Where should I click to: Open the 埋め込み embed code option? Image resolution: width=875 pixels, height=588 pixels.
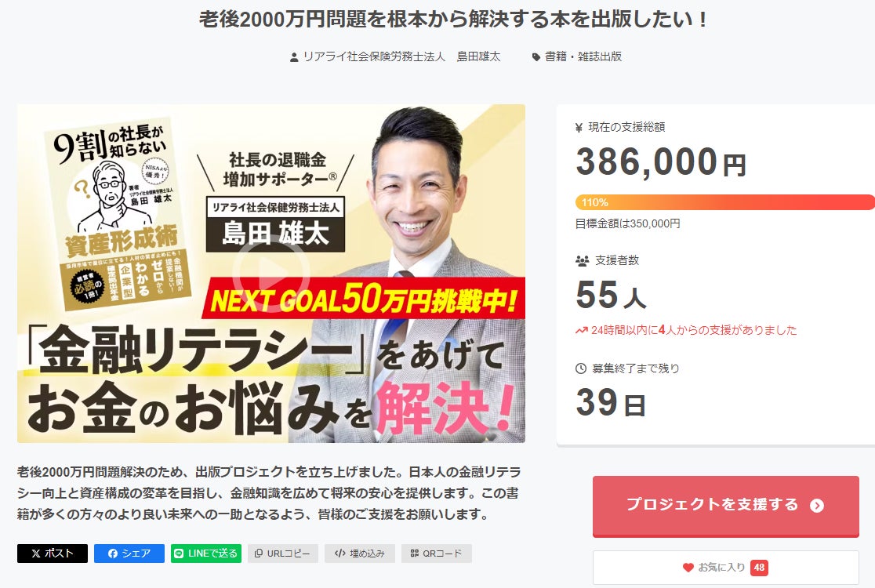pos(360,554)
